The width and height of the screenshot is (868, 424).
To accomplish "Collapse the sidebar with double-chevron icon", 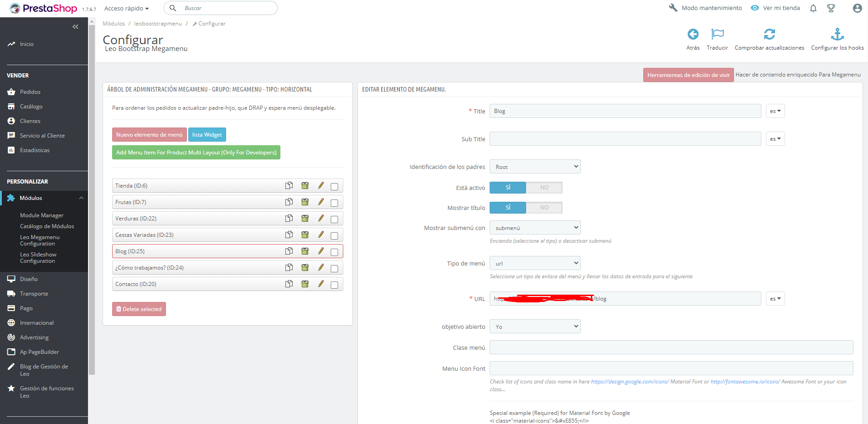I will [x=76, y=27].
